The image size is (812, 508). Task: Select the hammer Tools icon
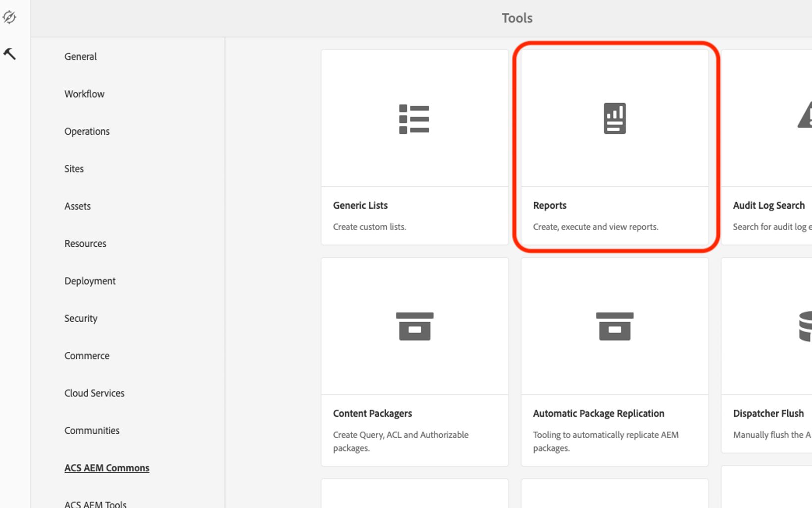[x=9, y=54]
